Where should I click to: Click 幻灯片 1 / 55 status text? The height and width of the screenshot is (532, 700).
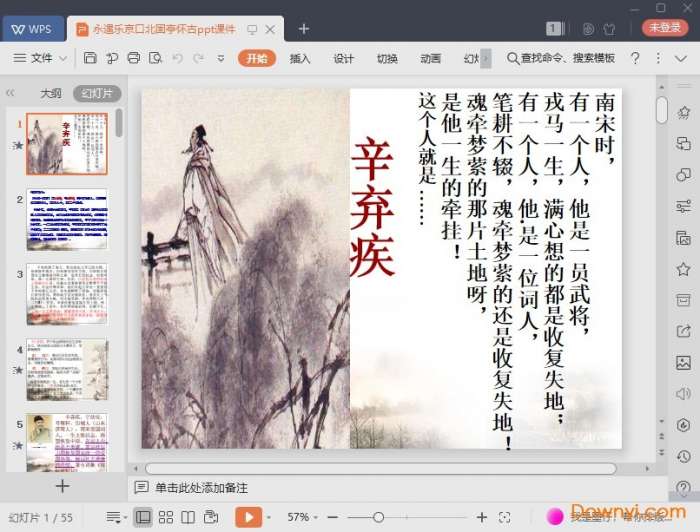(41, 518)
